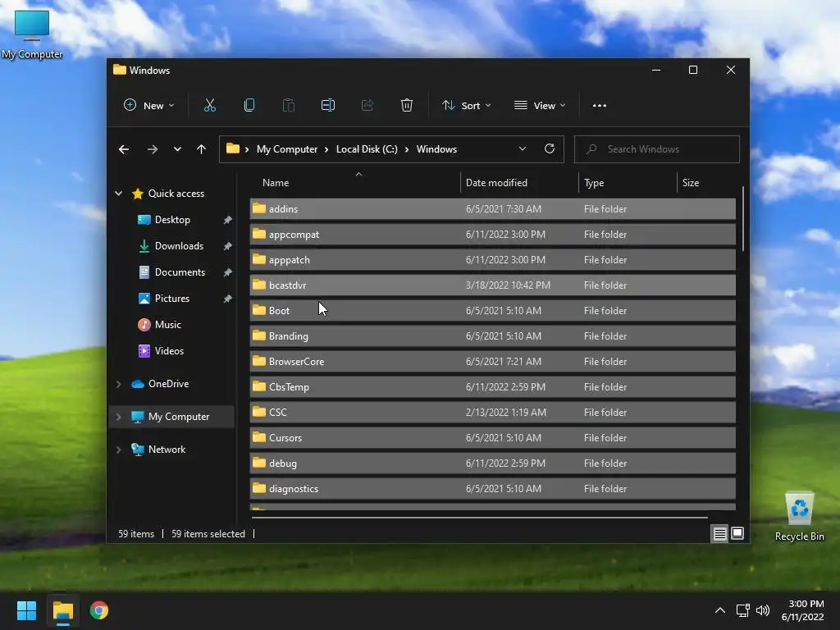This screenshot has width=840, height=630.
Task: Click the Copy icon in toolbar
Action: (249, 106)
